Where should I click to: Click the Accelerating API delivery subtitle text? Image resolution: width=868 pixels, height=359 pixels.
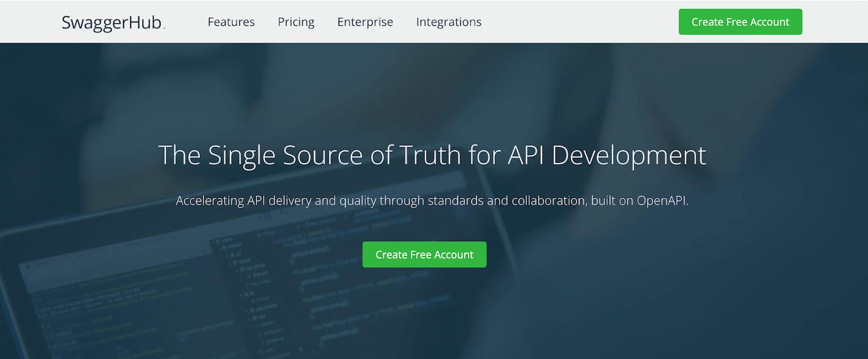(x=432, y=201)
